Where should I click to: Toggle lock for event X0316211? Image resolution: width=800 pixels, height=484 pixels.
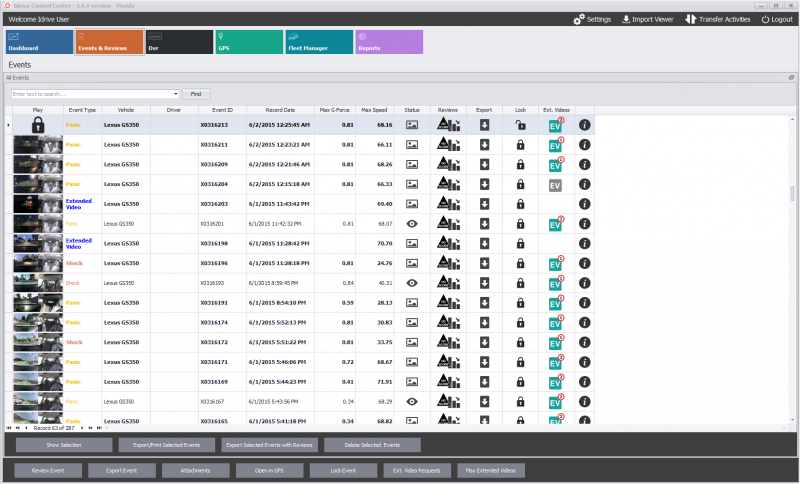pos(520,145)
